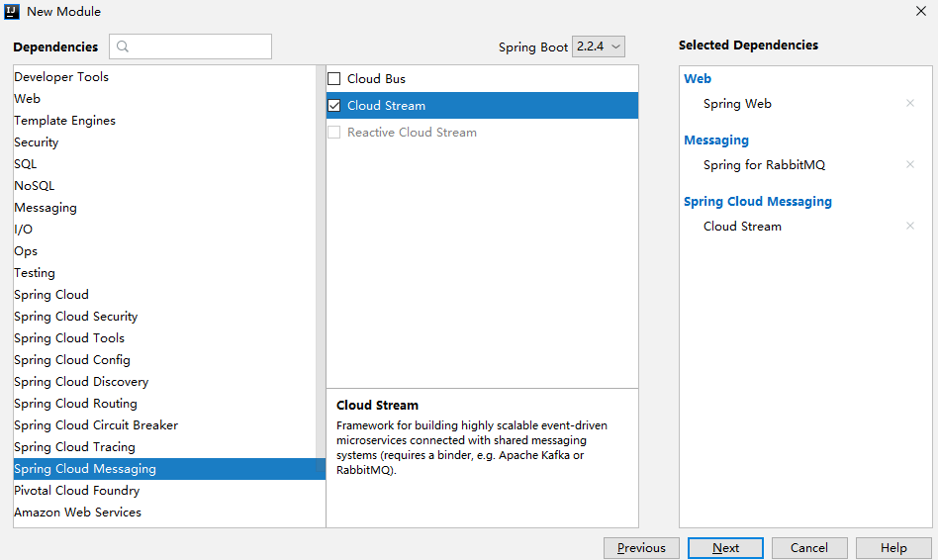Viewport: 938px width, 560px height.
Task: Select the Spring Cloud Routing category
Action: [164, 404]
